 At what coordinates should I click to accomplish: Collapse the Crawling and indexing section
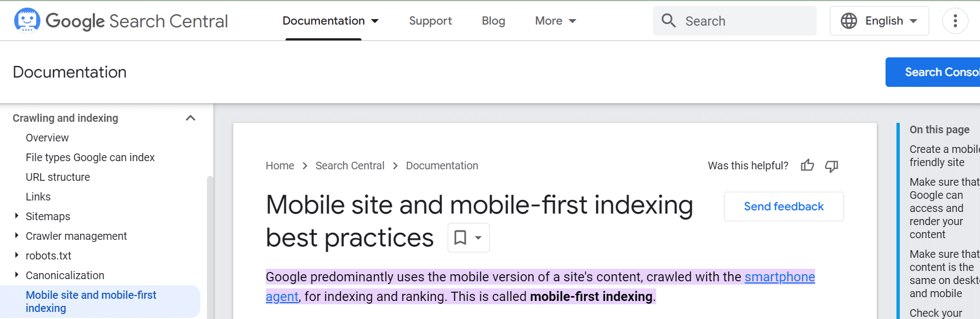point(191,118)
